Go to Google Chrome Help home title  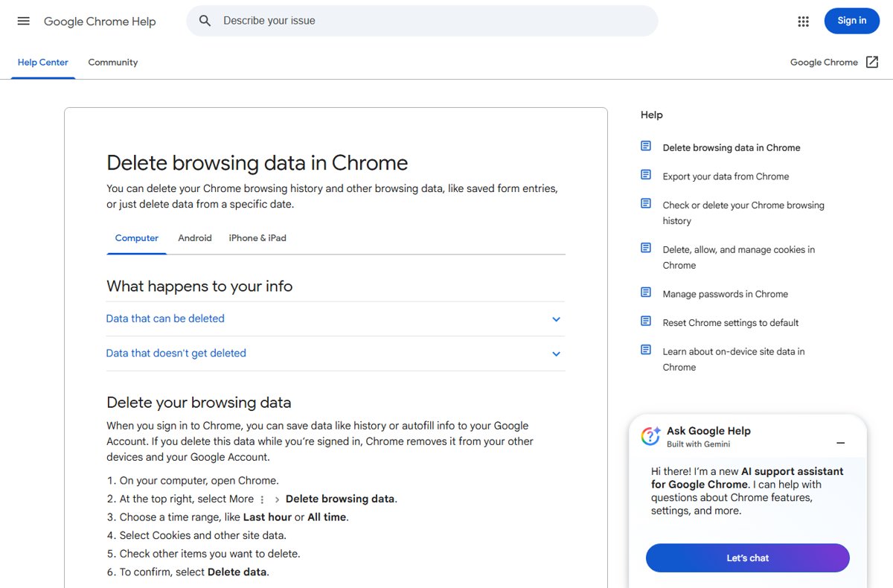100,22
